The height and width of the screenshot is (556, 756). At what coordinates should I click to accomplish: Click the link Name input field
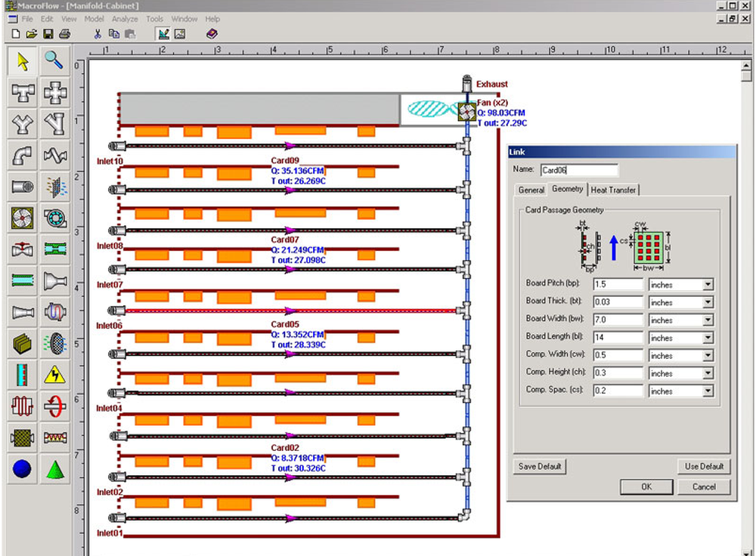579,169
